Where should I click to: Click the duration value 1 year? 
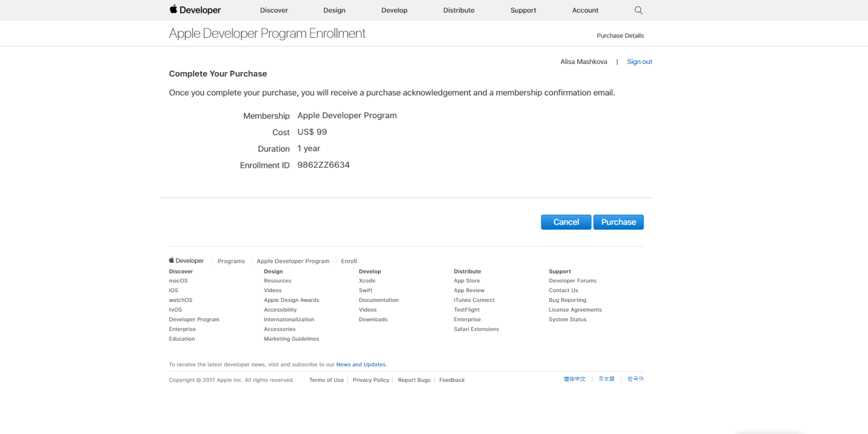(x=309, y=149)
